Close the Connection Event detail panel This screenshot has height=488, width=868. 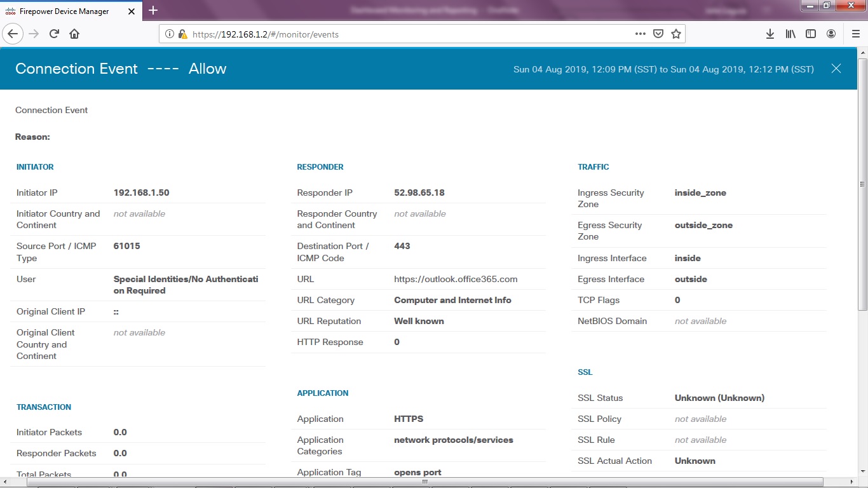pos(836,69)
